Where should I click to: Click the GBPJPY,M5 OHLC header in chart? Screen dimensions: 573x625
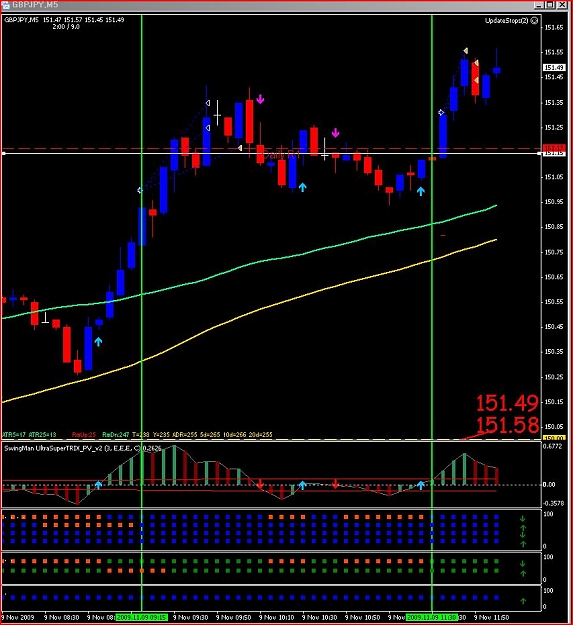point(64,20)
